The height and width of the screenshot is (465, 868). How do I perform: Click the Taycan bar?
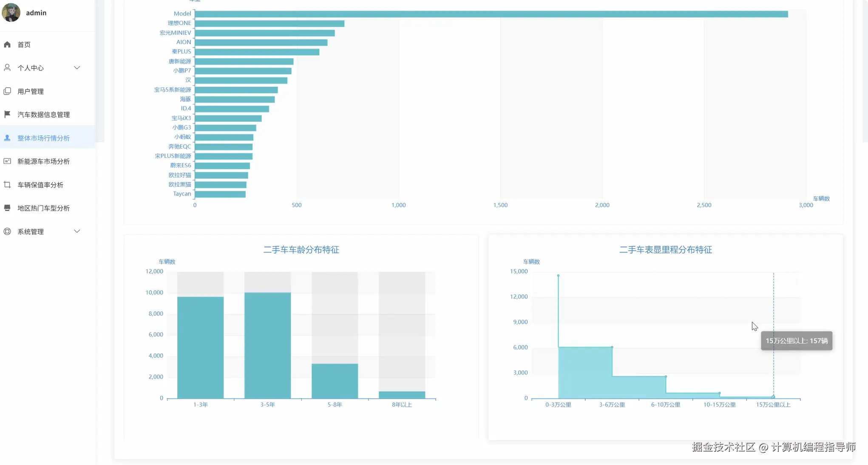[220, 194]
